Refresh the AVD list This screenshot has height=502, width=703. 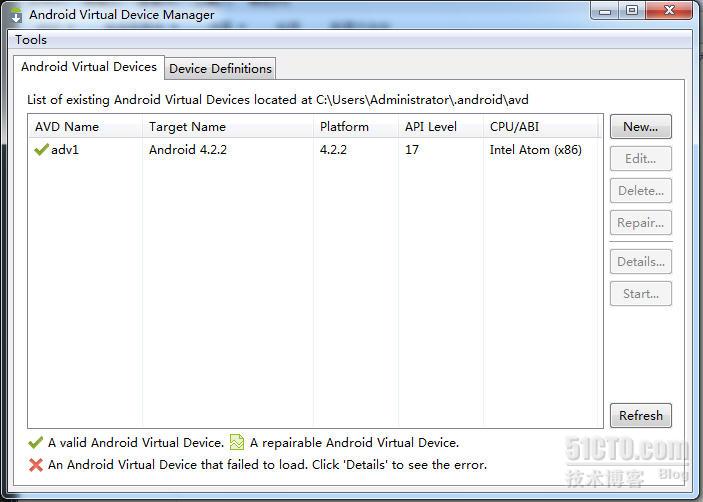[640, 415]
